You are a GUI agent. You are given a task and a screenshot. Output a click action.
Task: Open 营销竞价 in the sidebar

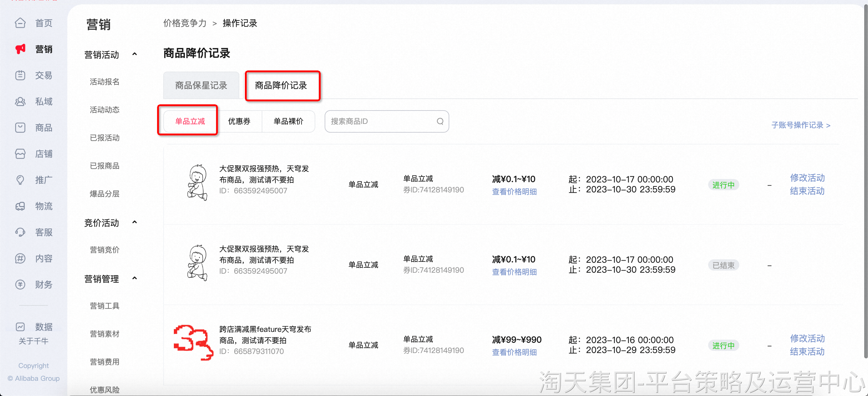(105, 250)
